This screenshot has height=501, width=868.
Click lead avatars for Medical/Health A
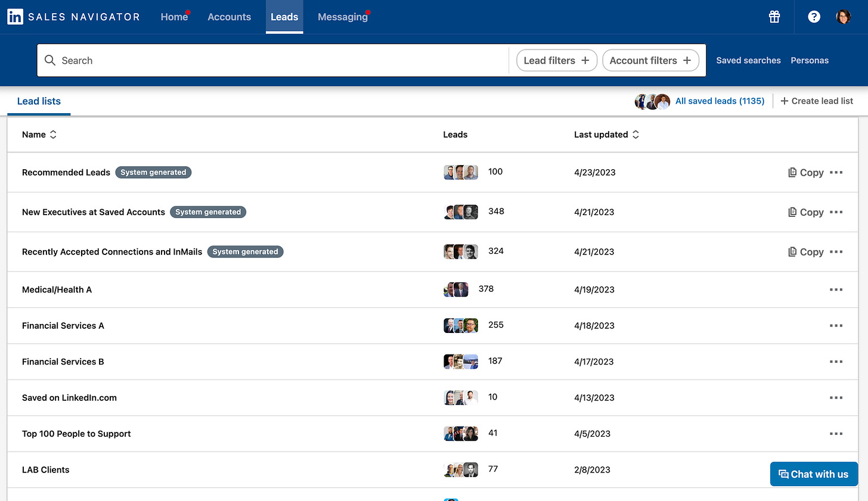pyautogui.click(x=456, y=290)
